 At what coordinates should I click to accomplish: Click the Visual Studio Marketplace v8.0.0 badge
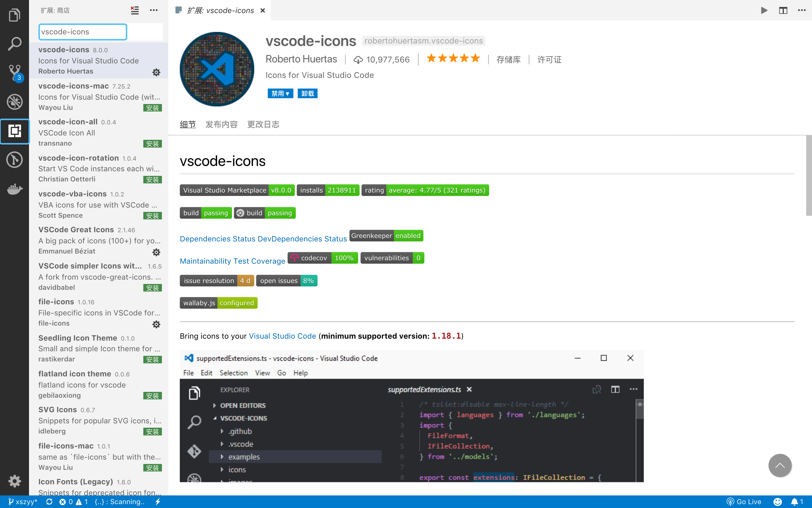tap(237, 190)
